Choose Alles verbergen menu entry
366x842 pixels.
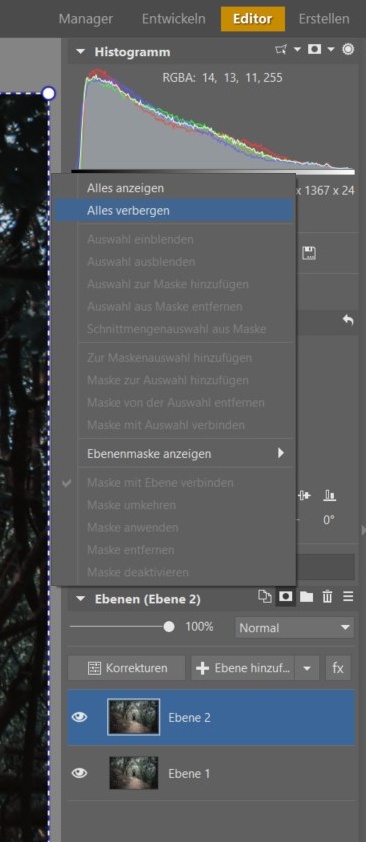(x=173, y=210)
